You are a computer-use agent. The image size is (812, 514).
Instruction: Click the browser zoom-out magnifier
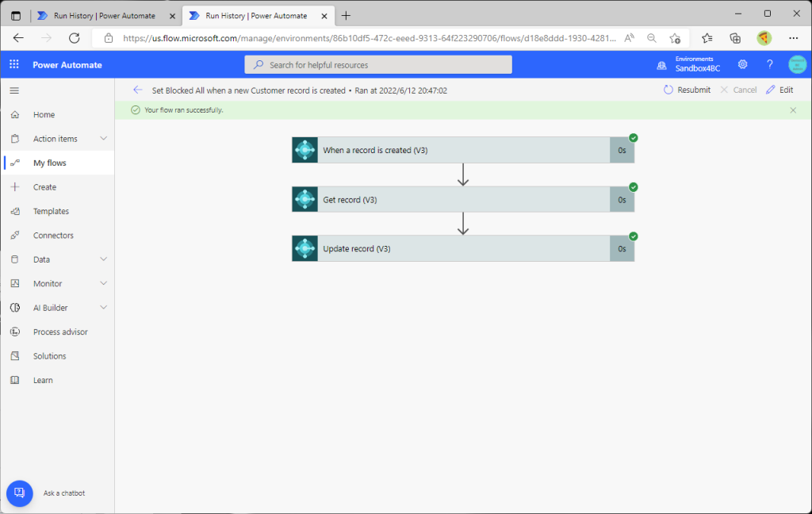click(652, 38)
